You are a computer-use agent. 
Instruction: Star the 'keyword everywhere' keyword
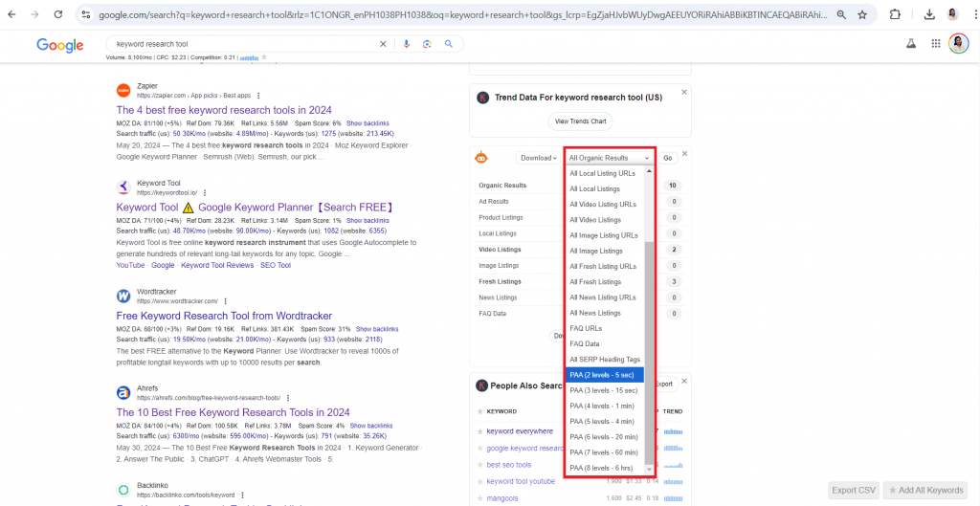pyautogui.click(x=480, y=431)
